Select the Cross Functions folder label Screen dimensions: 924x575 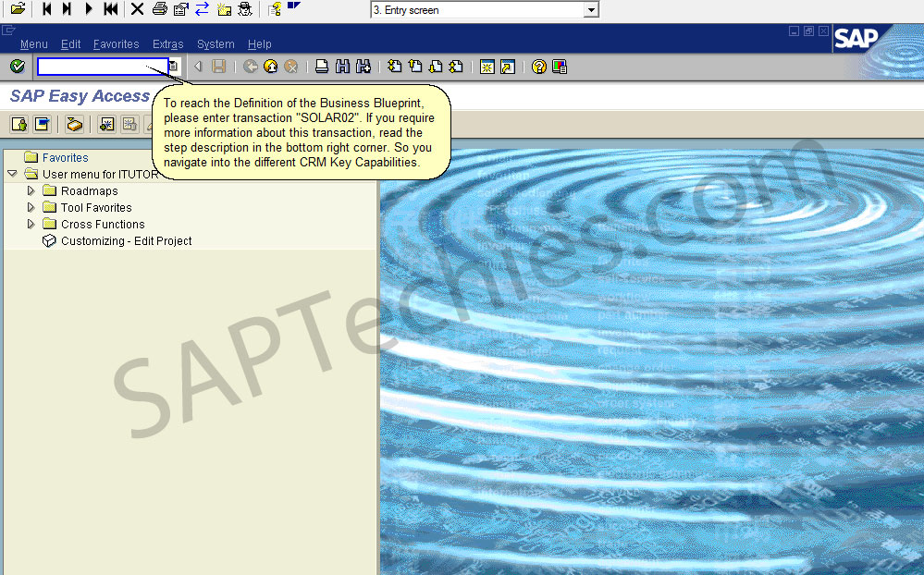103,224
